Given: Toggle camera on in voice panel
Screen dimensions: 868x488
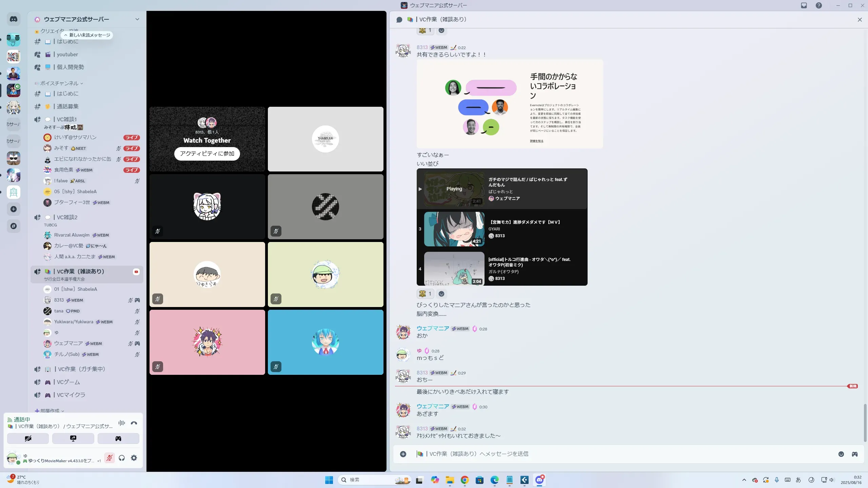Looking at the screenshot, I should coord(28,438).
